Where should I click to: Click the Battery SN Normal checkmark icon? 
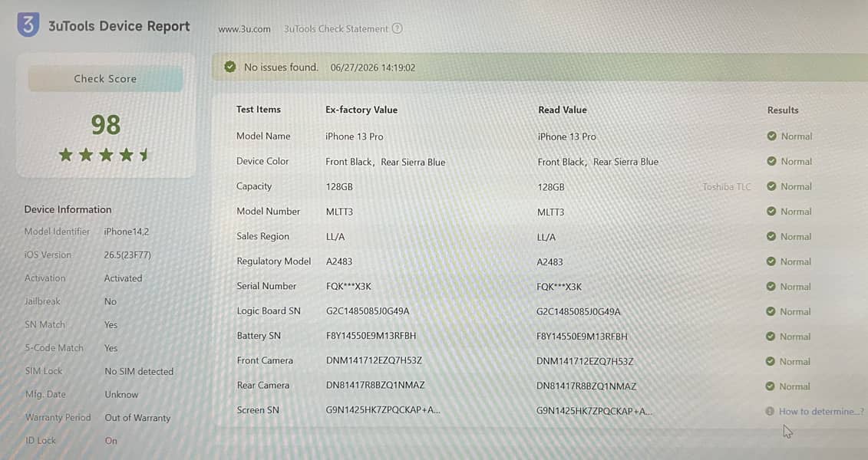tap(770, 336)
